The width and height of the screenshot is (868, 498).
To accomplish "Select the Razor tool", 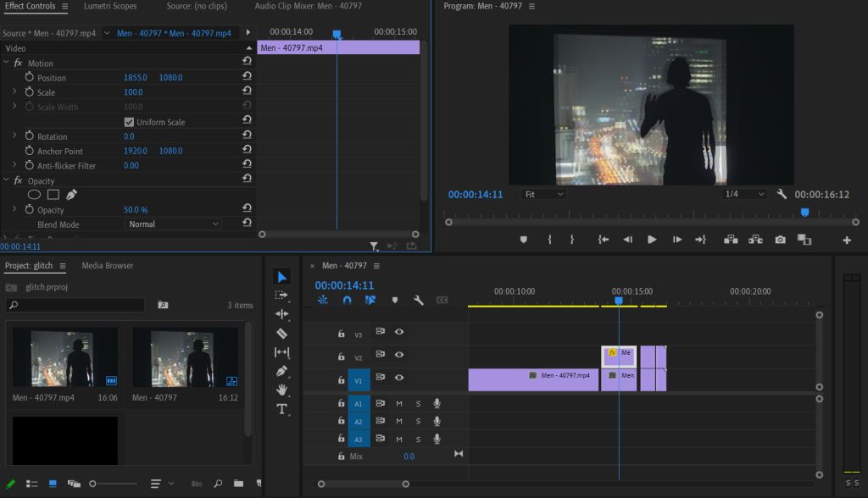I will click(x=282, y=333).
